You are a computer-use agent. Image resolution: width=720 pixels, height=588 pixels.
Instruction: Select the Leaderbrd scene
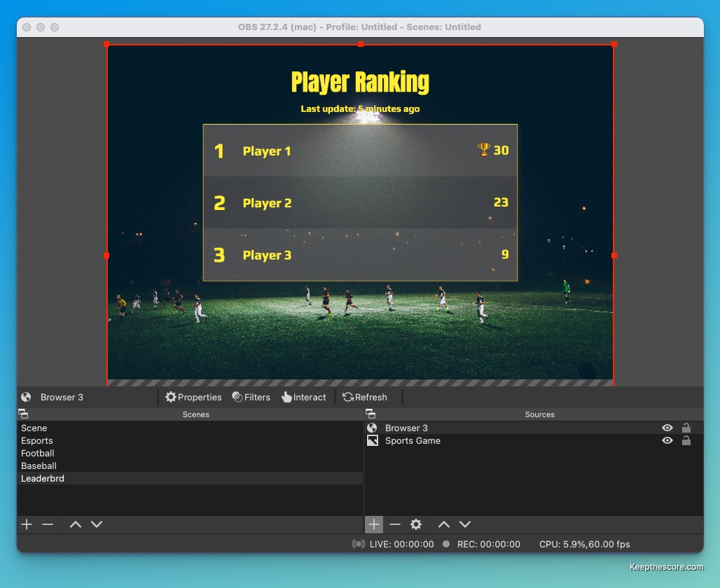click(190, 478)
